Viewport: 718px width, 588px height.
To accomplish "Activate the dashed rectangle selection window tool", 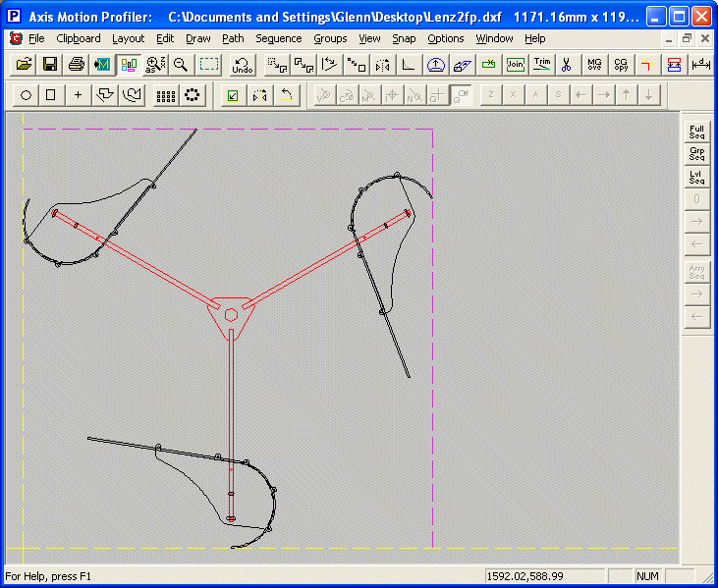I will 209,65.
